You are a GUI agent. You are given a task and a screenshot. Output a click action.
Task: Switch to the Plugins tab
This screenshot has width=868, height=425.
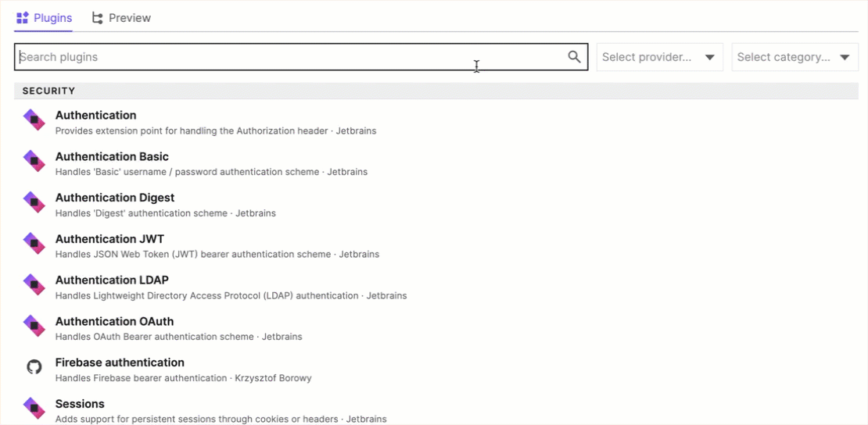[45, 18]
